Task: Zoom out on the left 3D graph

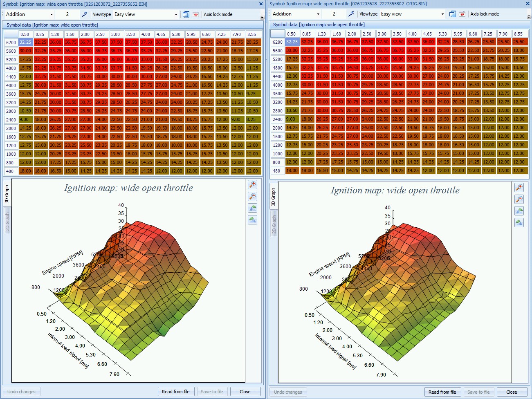Action: point(253,196)
